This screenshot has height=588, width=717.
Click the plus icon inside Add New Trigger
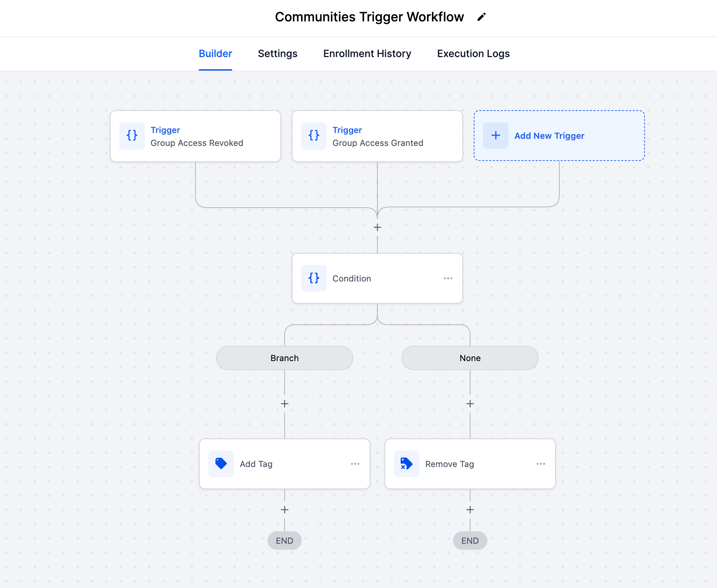[495, 136]
